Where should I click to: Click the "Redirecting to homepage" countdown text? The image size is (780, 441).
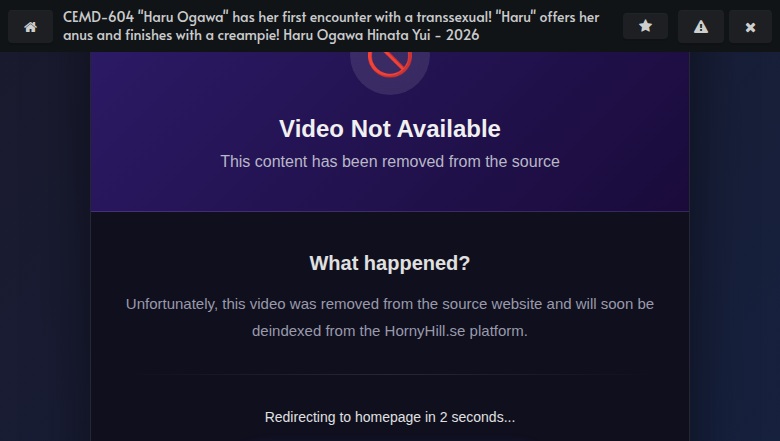pos(390,417)
